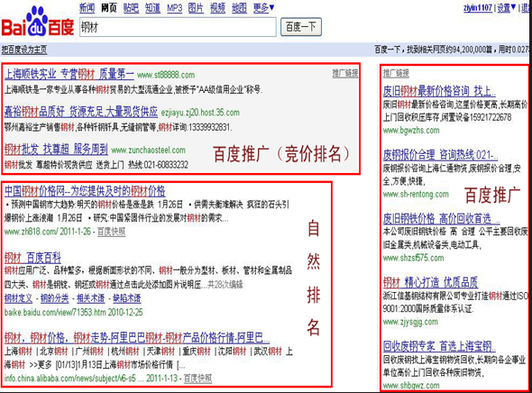Click www.shbgwz.com URL text
Image resolution: width=532 pixels, height=393 pixels.
(411, 386)
